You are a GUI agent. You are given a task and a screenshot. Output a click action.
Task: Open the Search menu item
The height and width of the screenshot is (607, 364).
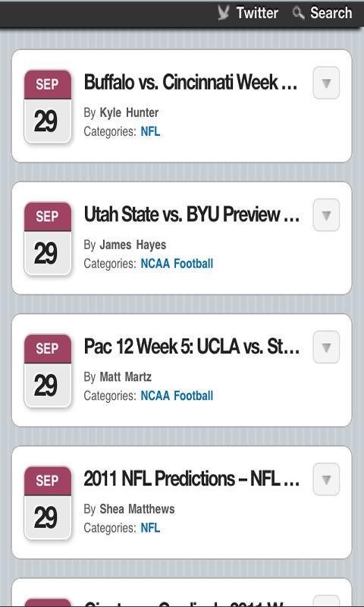(331, 13)
